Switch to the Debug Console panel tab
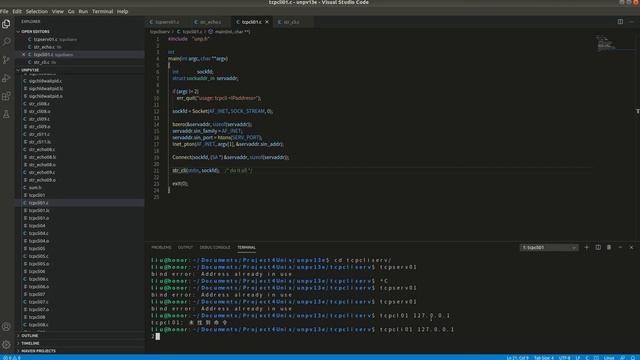Viewport: 640px width, 360px height. click(215, 247)
